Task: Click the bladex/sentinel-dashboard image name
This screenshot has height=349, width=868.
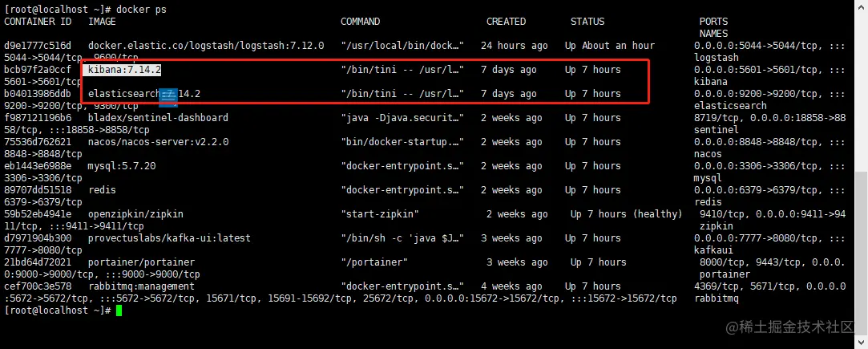Action: (x=159, y=118)
